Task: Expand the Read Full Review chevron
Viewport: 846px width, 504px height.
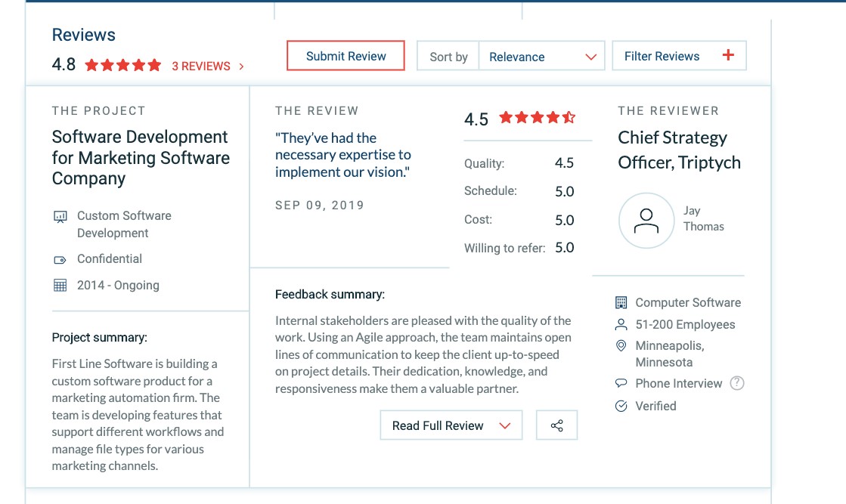Action: point(504,425)
